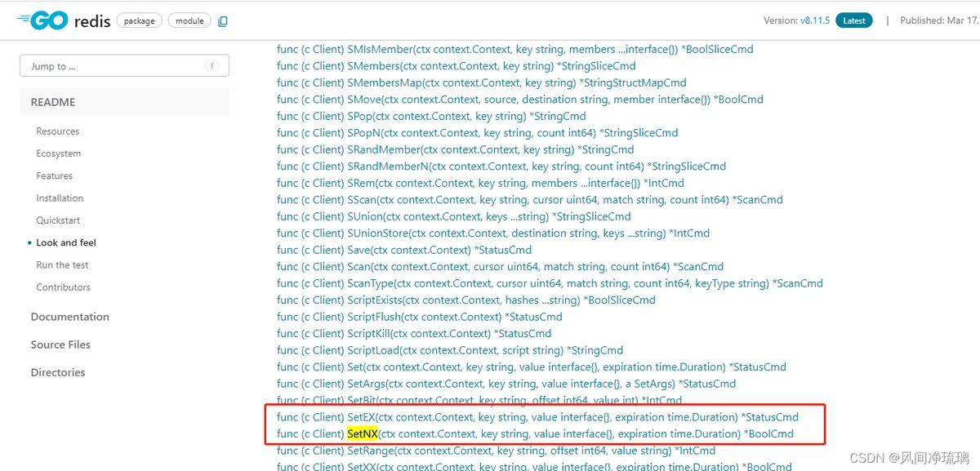Open the Scan function link
This screenshot has height=471, width=980.
click(x=500, y=266)
